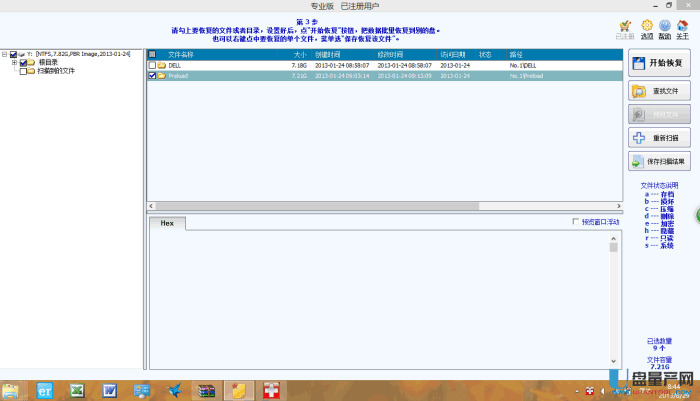700x401 pixels.
Task: Click the 查找文件 (find file) button
Action: [660, 91]
